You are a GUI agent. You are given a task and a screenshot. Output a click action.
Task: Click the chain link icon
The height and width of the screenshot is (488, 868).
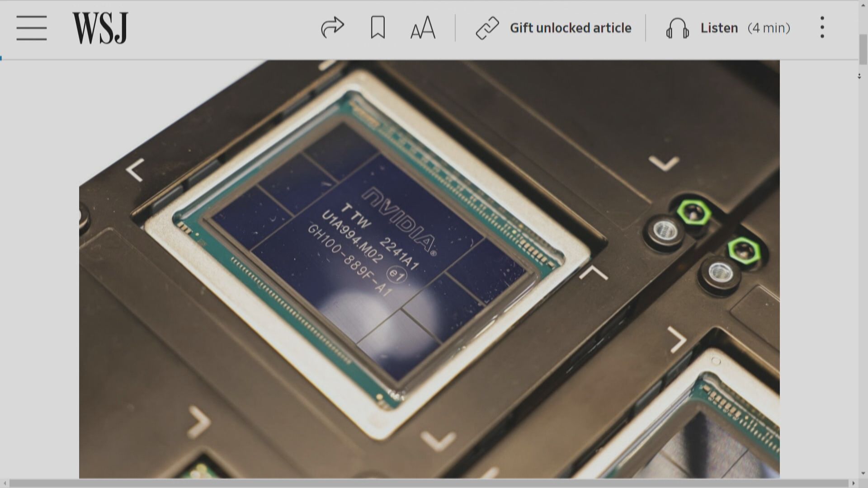[x=487, y=28]
